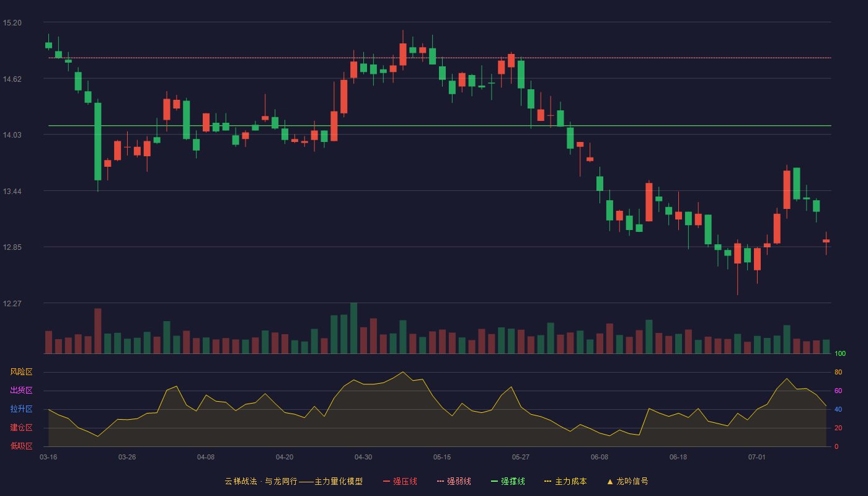868x496 pixels.
Task: Toggle the 龙吟信号 legend item
Action: pyautogui.click(x=627, y=481)
